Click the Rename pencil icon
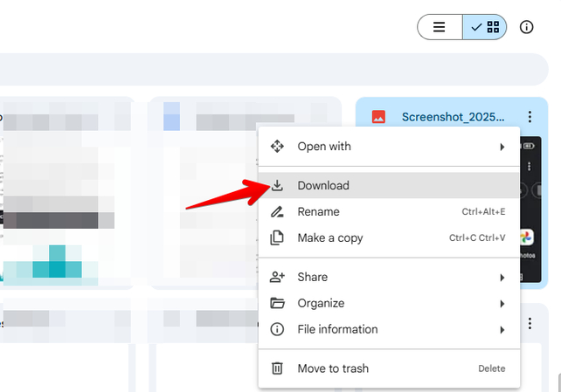Viewport: 561px width, 392px height. 277,211
